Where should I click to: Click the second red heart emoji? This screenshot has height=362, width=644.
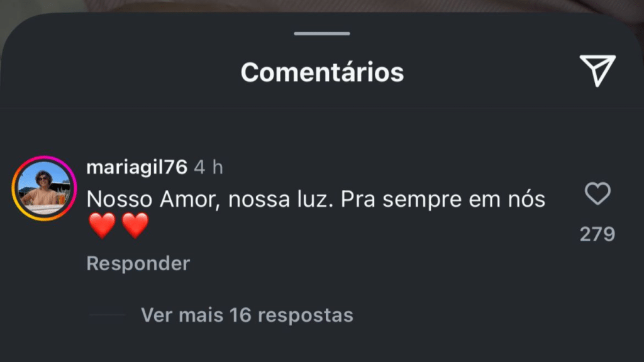coord(135,226)
